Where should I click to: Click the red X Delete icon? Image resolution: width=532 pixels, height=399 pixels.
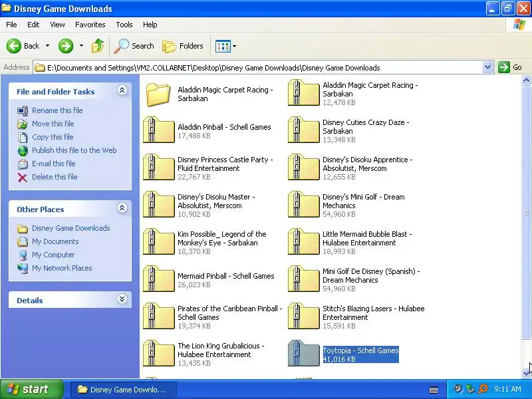(x=23, y=178)
